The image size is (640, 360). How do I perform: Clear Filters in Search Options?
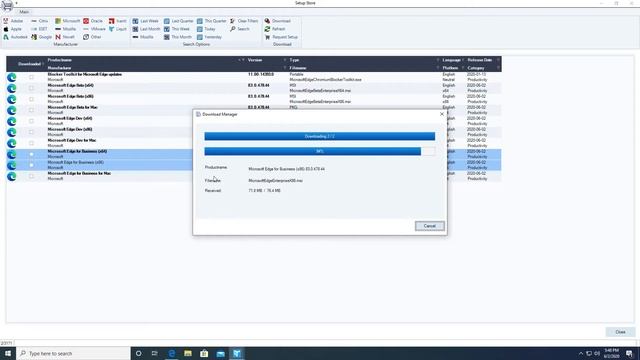point(244,21)
